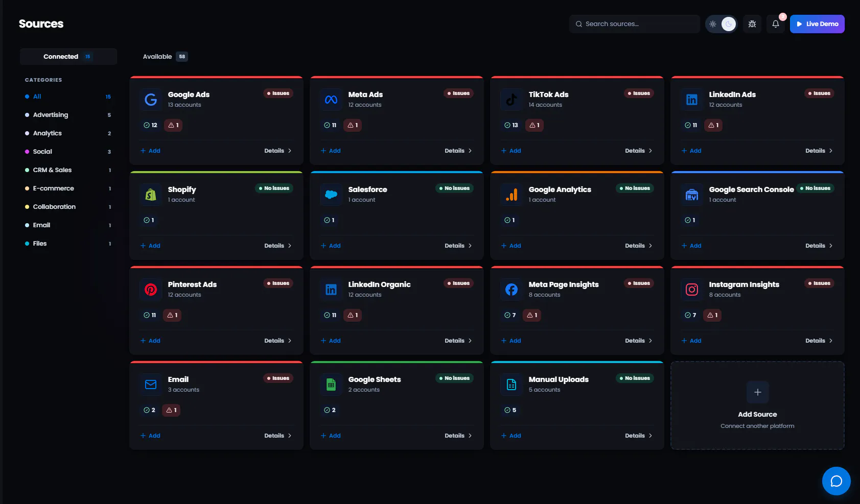Screen dimensions: 860x504
Task: Click the Google Search Console logo
Action: click(x=692, y=195)
